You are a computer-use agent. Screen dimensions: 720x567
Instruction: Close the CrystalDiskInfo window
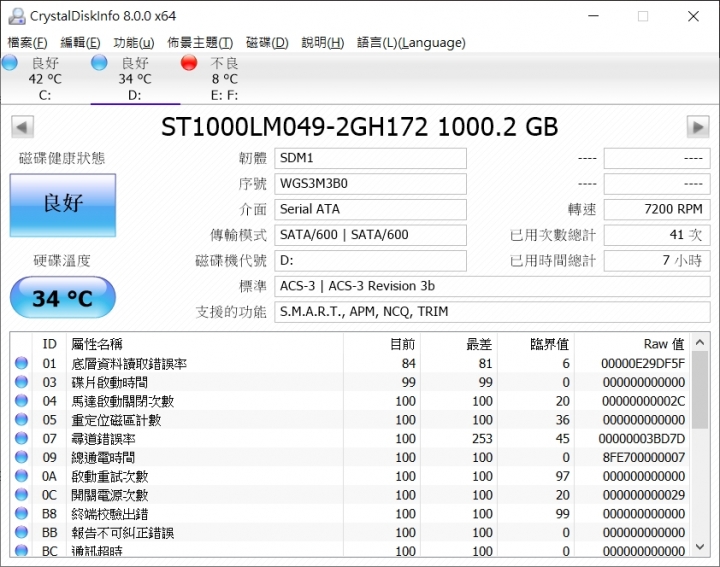tap(693, 16)
